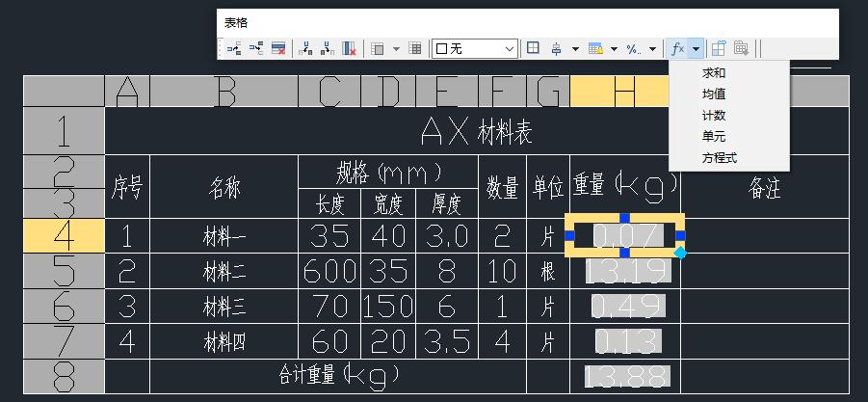This screenshot has height=402, width=868.
Task: Expand the cell alignment dropdown arrow
Action: (x=575, y=49)
